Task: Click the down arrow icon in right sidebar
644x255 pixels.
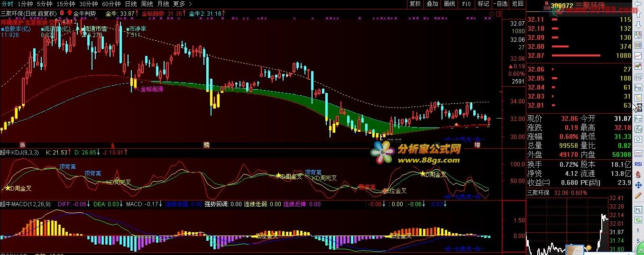Action: [638, 24]
